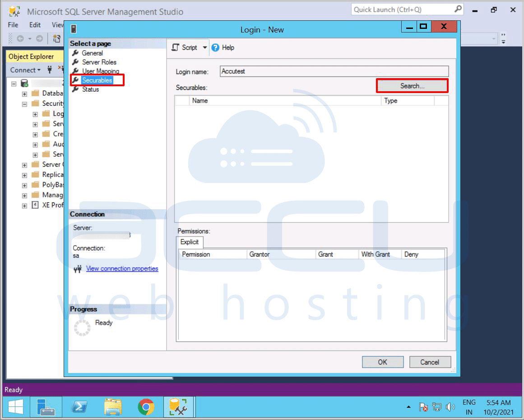This screenshot has height=420, width=524.
Task: Open the File menu
Action: [13, 25]
